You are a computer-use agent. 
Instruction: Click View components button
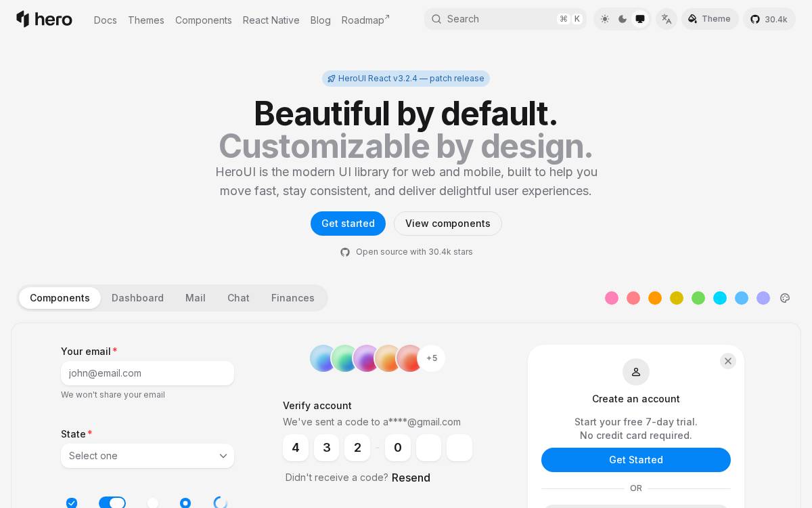(x=448, y=224)
